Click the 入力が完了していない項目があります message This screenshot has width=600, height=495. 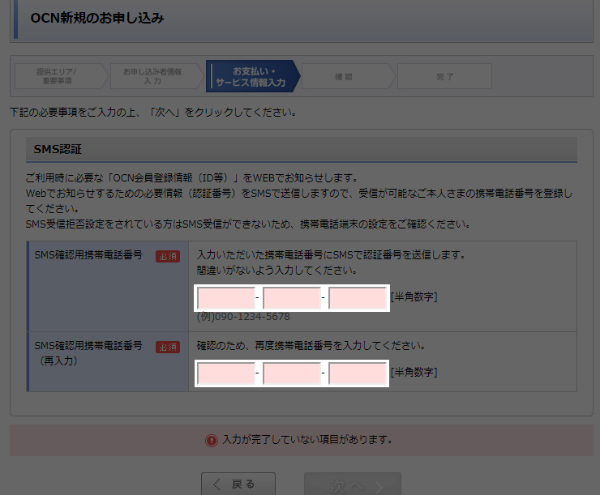tap(307, 440)
